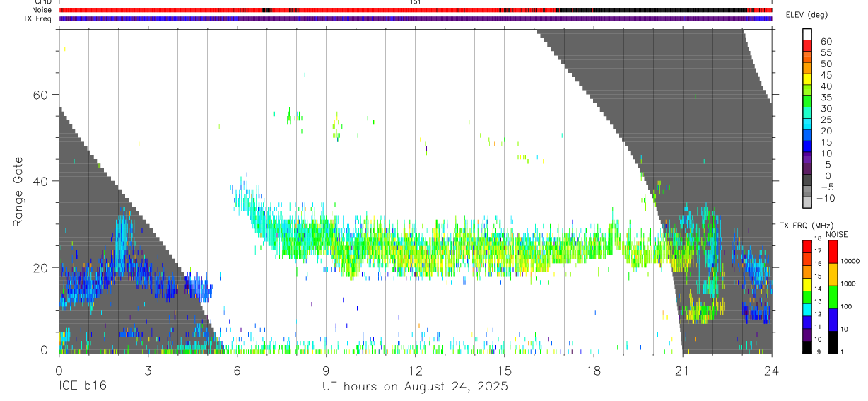Image resolution: width=868 pixels, height=401 pixels.
Task: Click the red segment of the ELEV colour bar
Action: 808,47
